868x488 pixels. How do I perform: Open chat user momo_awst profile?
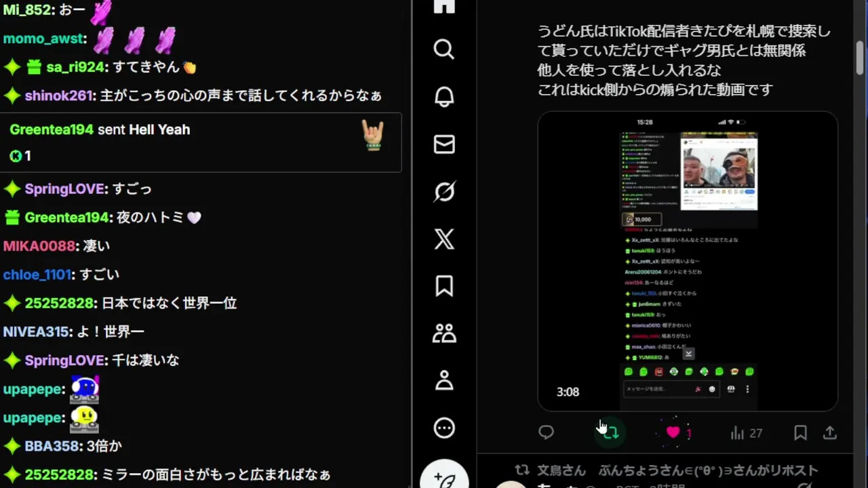click(43, 39)
